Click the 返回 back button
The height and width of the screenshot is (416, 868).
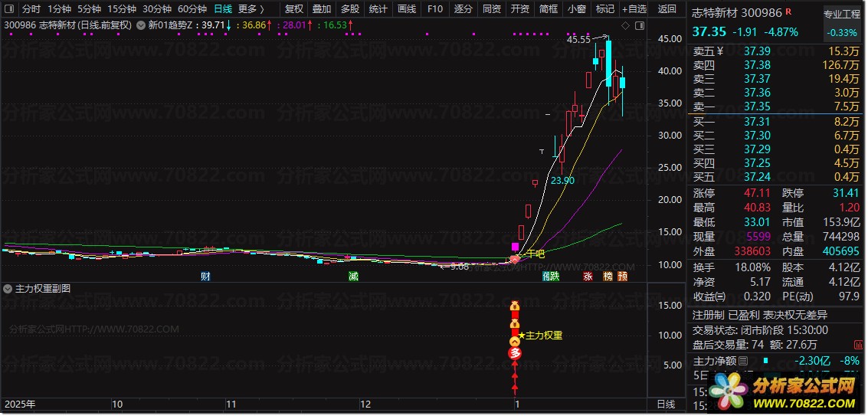667,9
